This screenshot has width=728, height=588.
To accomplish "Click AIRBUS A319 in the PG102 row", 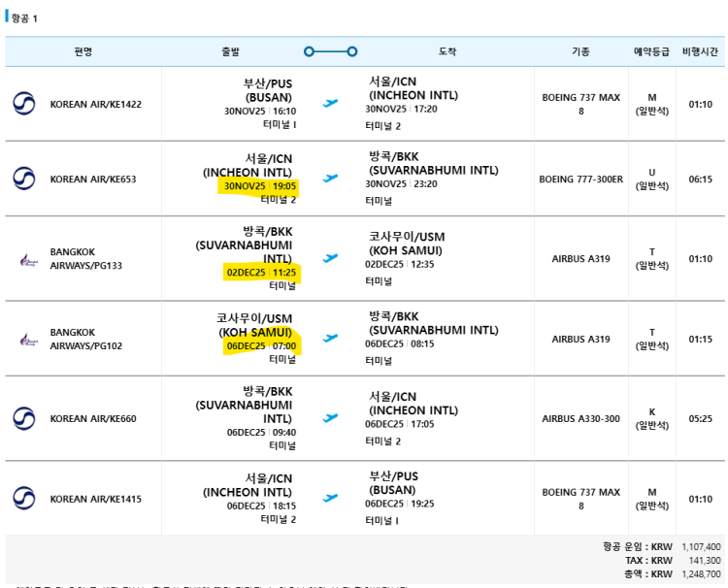I will [x=580, y=340].
